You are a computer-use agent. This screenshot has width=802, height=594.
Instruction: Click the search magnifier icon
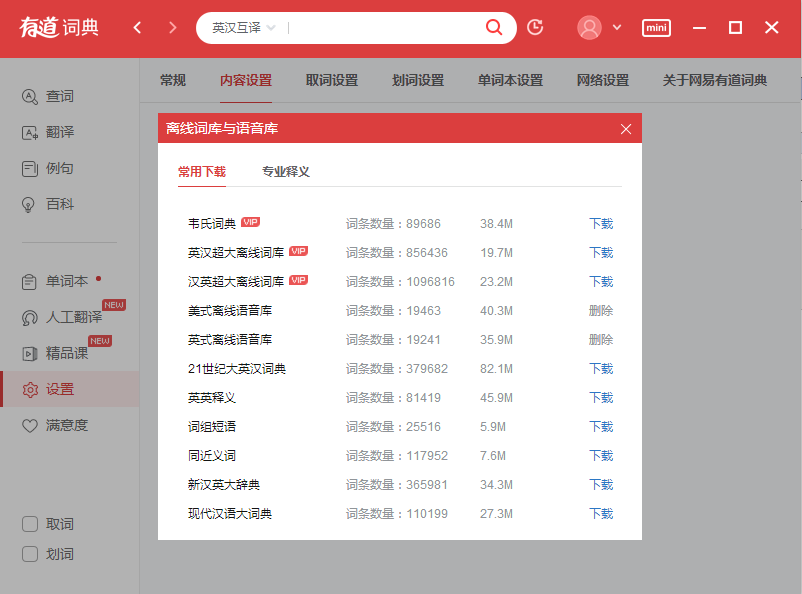click(x=493, y=27)
